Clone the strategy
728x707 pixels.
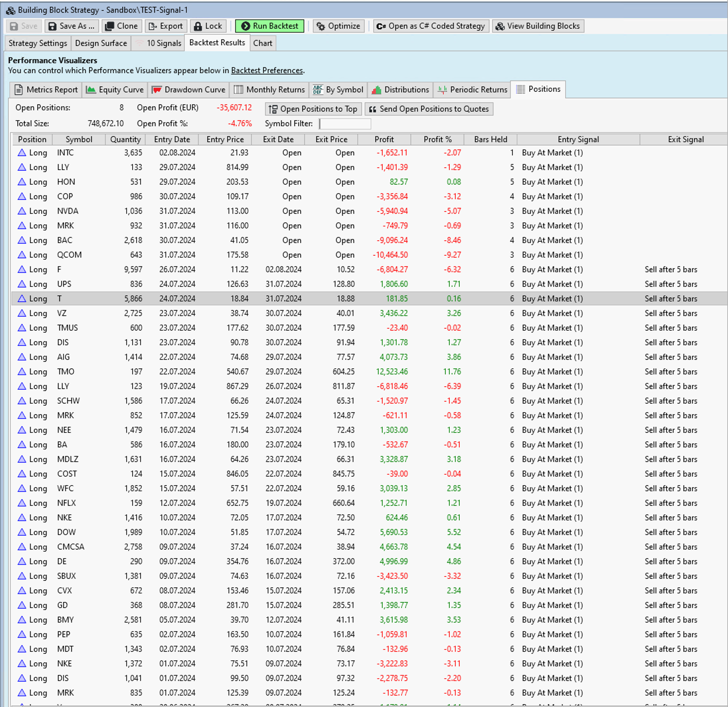point(122,26)
